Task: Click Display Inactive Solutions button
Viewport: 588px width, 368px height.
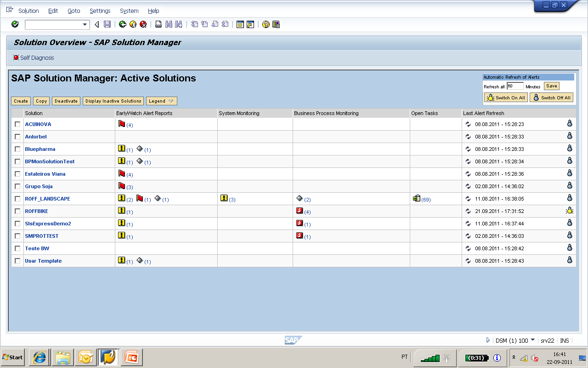Action: [113, 101]
